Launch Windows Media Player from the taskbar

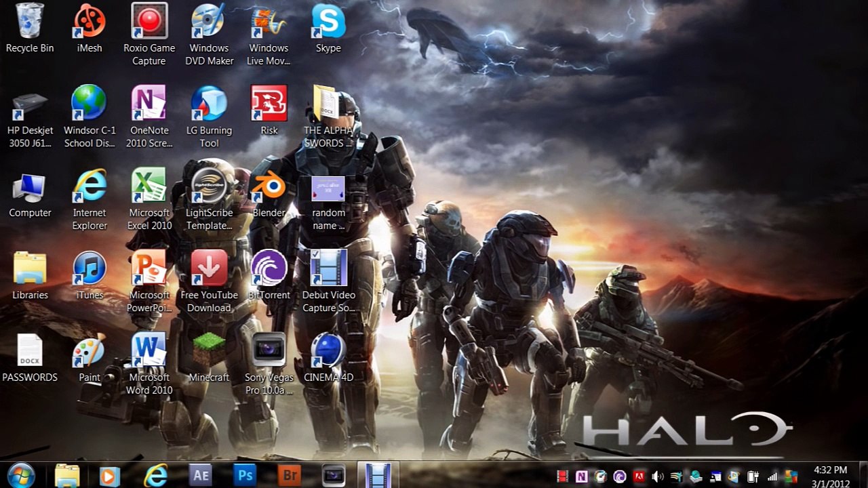(x=110, y=475)
